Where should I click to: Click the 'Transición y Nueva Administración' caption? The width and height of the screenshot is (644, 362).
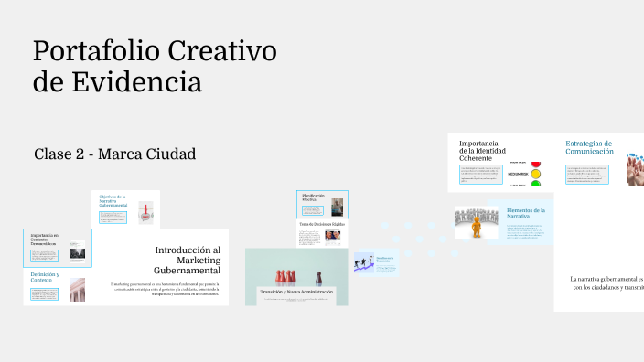pyautogui.click(x=296, y=292)
